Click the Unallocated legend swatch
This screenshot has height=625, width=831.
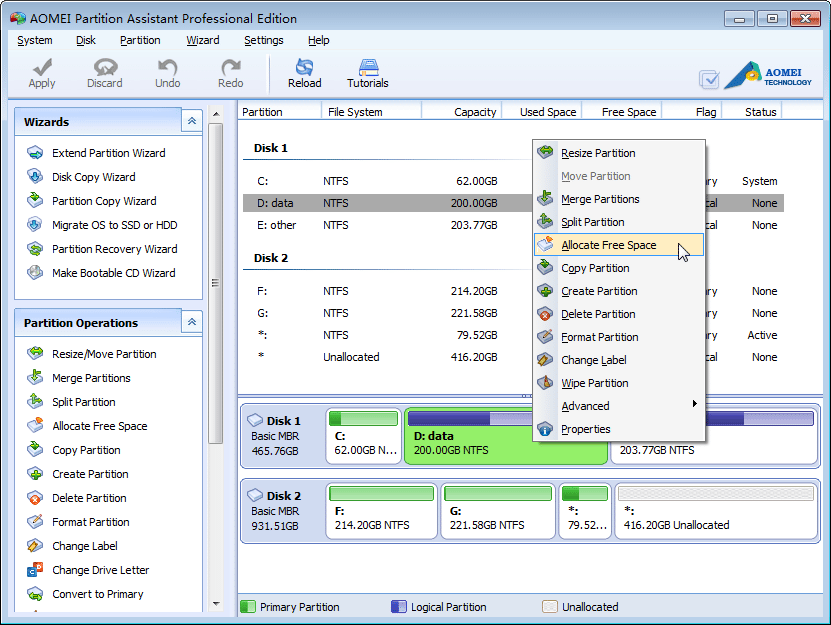[x=550, y=607]
